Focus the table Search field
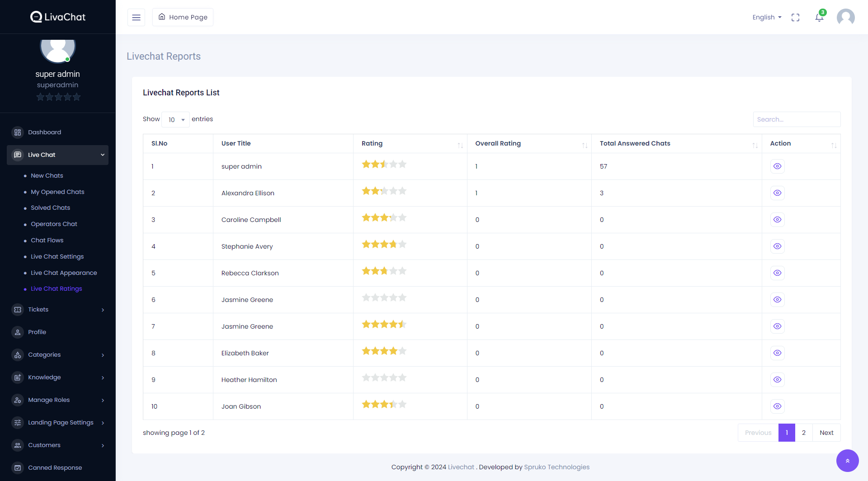 (x=797, y=119)
